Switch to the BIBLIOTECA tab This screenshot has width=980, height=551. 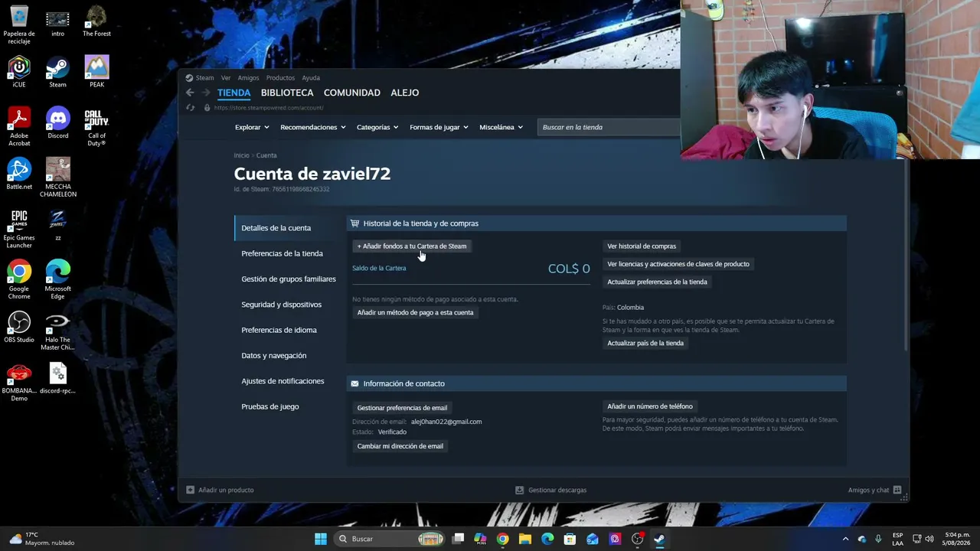click(287, 93)
